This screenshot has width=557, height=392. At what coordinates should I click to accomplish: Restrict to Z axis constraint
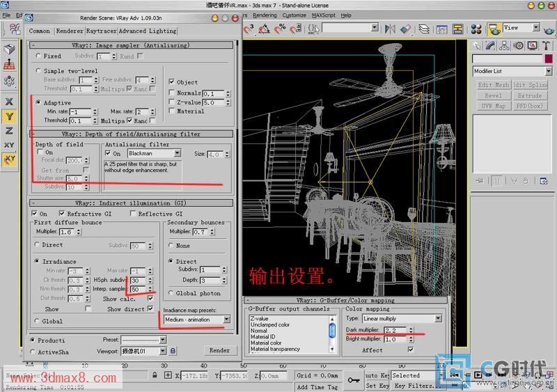pos(9,131)
